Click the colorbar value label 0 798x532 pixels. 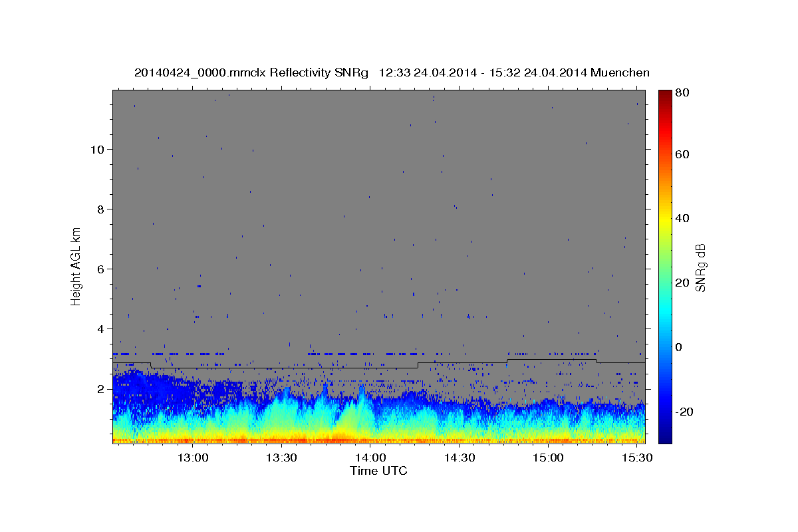(x=679, y=347)
